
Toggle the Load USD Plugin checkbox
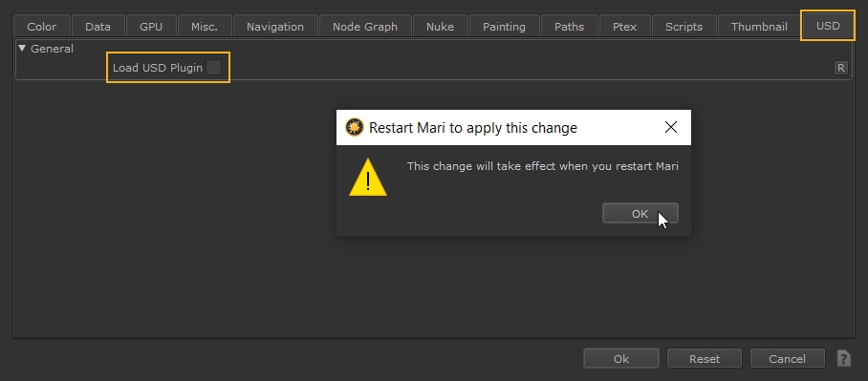click(x=214, y=68)
